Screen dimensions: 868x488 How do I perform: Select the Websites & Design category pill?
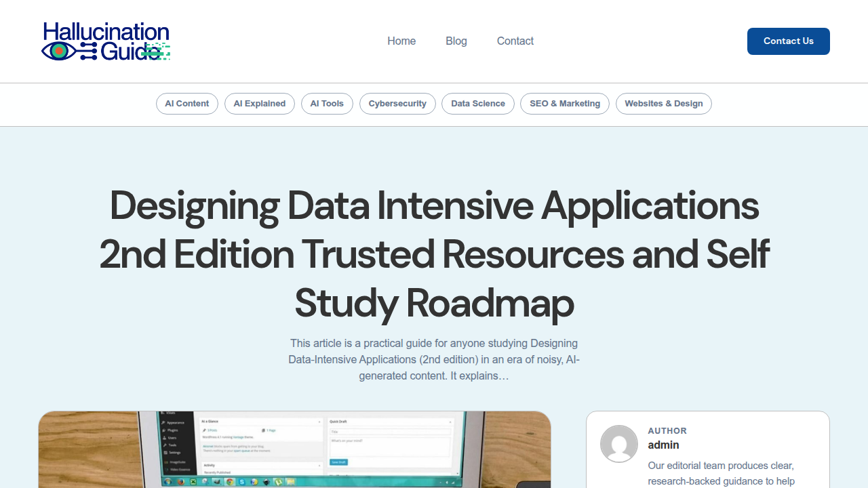(x=664, y=104)
